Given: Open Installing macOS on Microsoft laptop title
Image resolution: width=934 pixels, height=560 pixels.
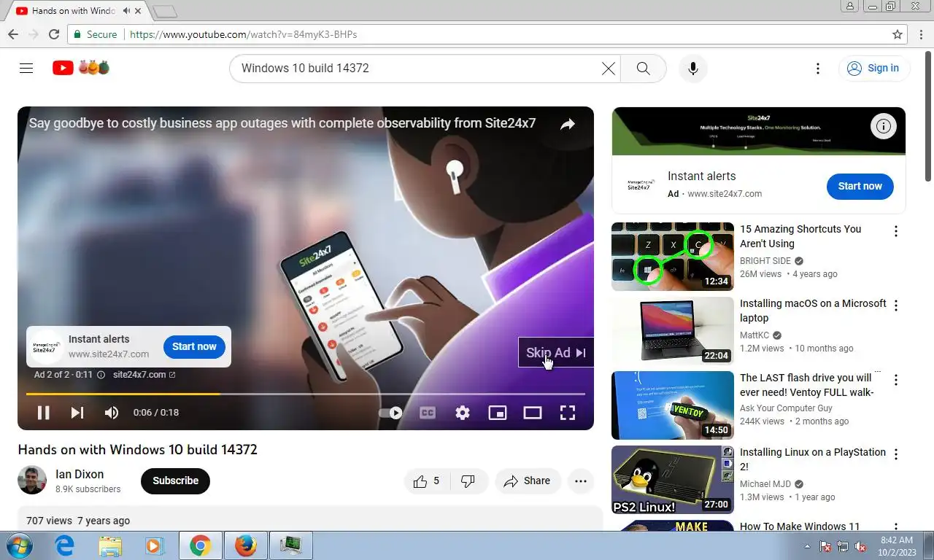Looking at the screenshot, I should pyautogui.click(x=813, y=311).
